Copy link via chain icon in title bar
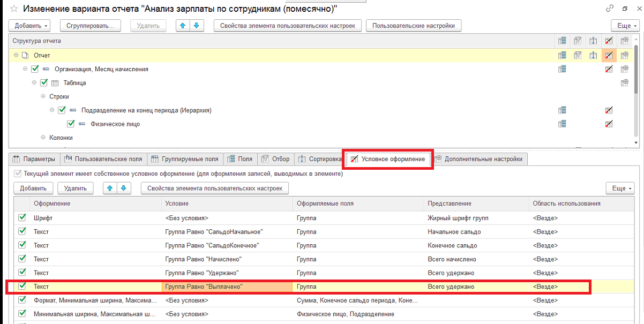644x324 pixels. pos(610,9)
